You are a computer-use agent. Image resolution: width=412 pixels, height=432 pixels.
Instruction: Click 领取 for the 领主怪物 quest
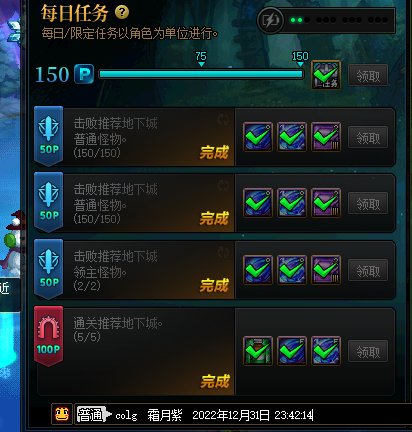[368, 270]
